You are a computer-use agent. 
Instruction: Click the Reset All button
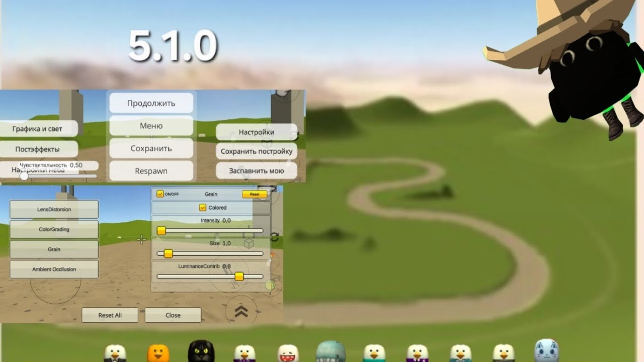(110, 315)
